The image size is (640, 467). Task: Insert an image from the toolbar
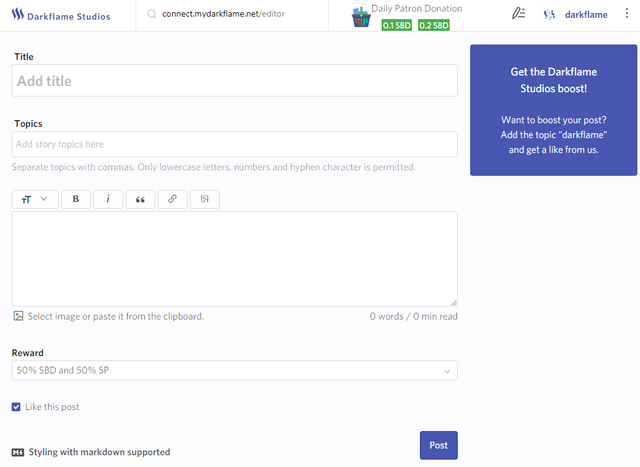(204, 199)
